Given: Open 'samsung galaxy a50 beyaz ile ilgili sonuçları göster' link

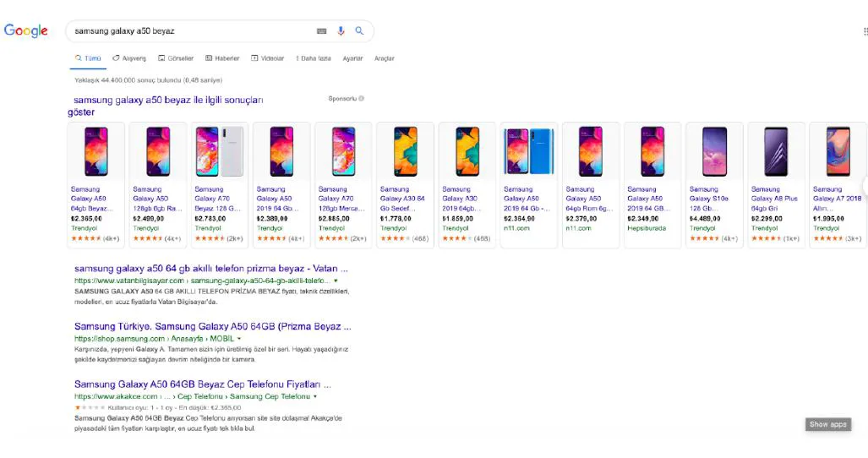Looking at the screenshot, I should tap(166, 106).
